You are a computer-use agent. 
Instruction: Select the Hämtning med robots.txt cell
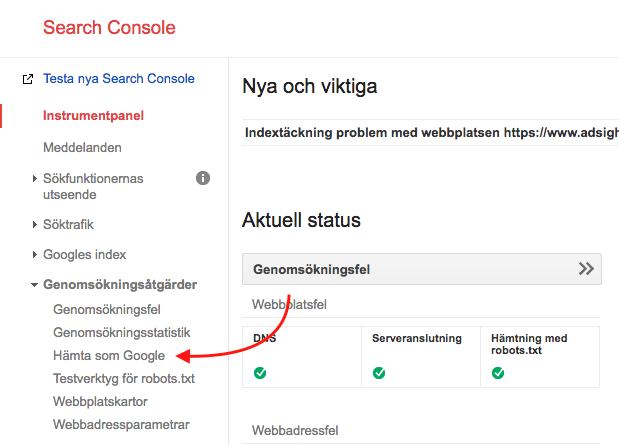540,357
